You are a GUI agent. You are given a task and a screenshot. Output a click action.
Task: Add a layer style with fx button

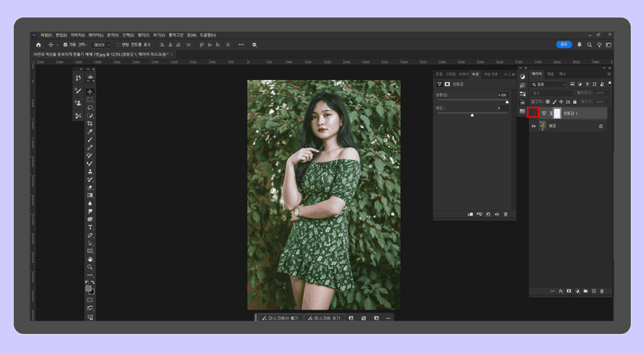pyautogui.click(x=560, y=291)
